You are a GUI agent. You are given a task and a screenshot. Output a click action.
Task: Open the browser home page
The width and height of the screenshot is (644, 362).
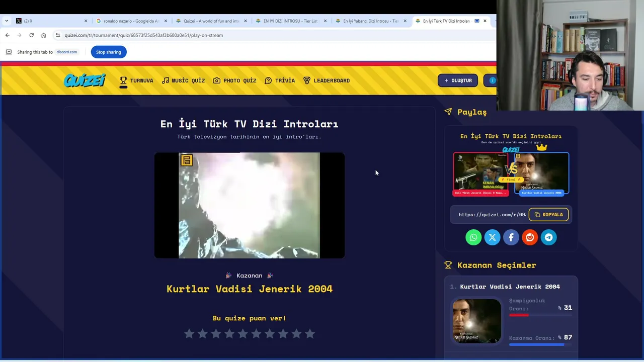(43, 35)
